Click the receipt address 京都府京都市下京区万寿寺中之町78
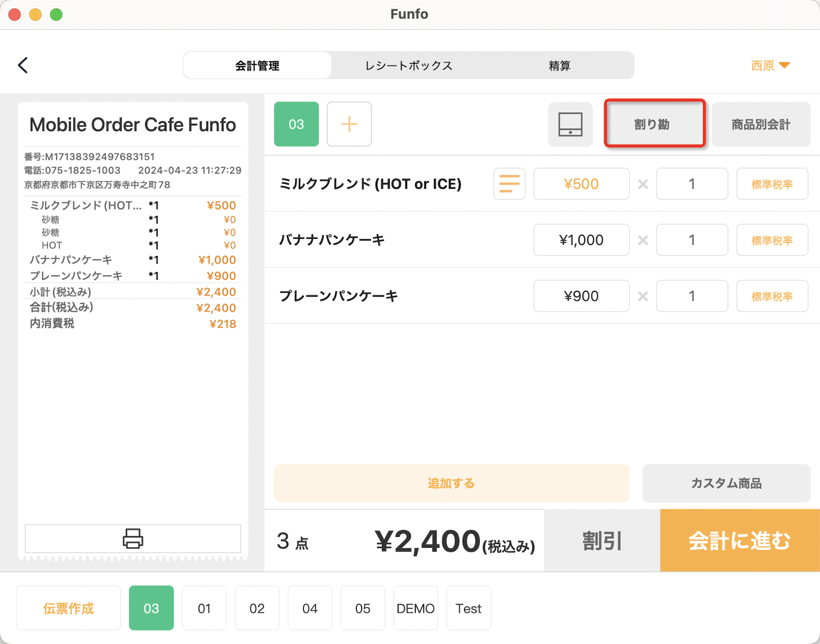 tap(97, 185)
